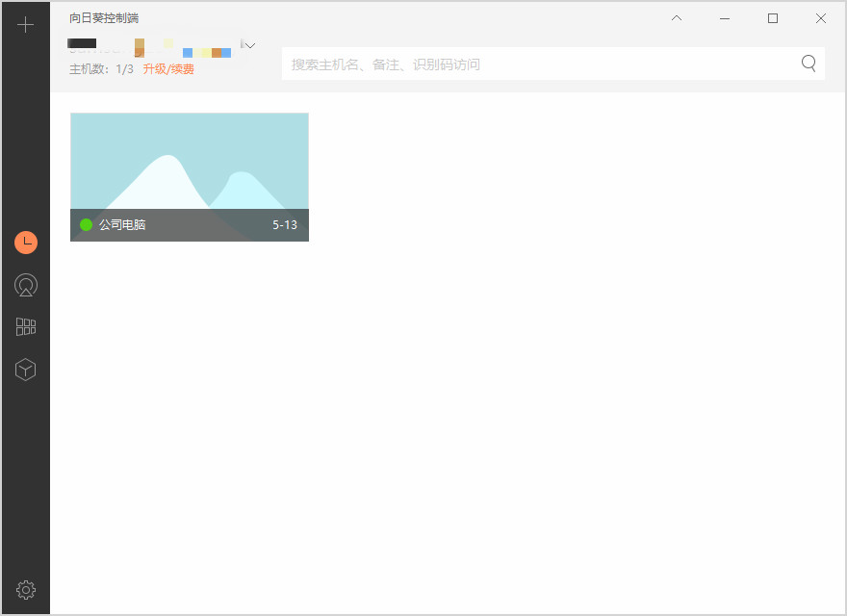Click the plus icon to add a host
Screen dimensions: 847x616
[25, 25]
